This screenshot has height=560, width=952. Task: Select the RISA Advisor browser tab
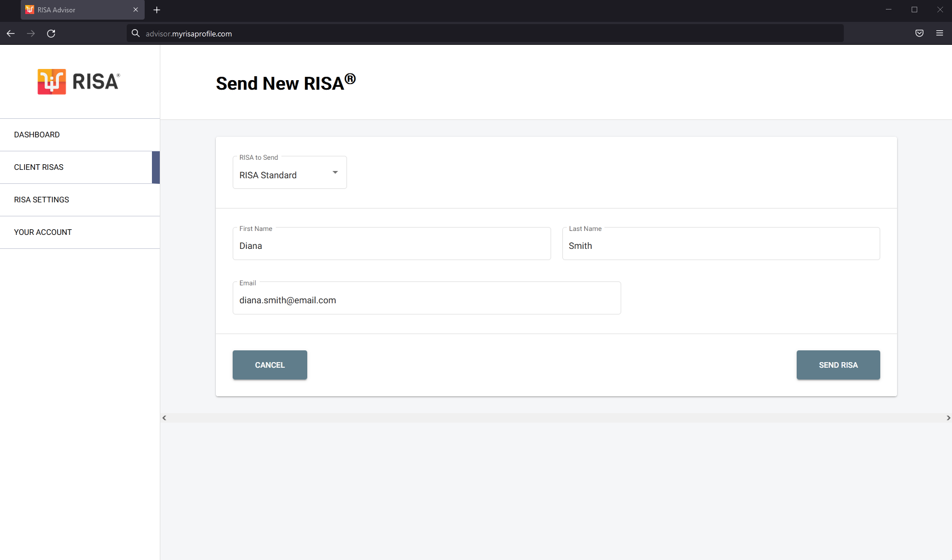82,10
